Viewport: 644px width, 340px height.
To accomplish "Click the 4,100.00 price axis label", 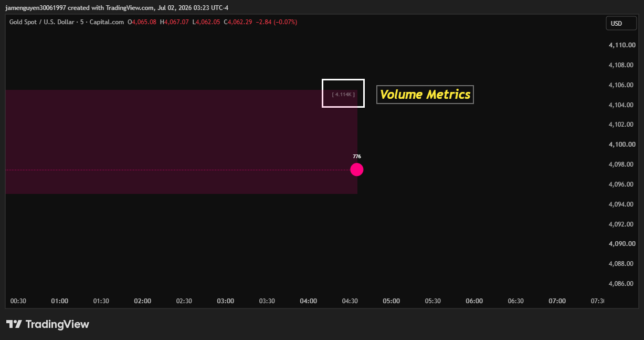I will click(x=622, y=145).
